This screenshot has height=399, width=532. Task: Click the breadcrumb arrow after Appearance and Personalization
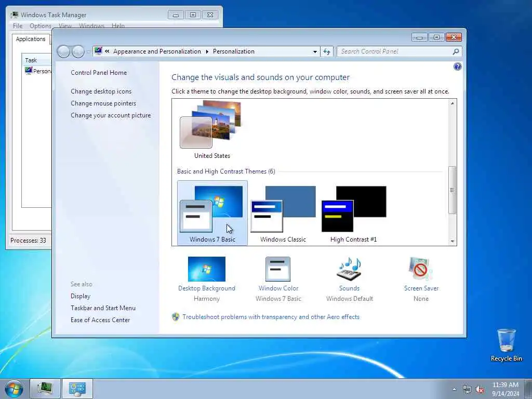pyautogui.click(x=207, y=51)
